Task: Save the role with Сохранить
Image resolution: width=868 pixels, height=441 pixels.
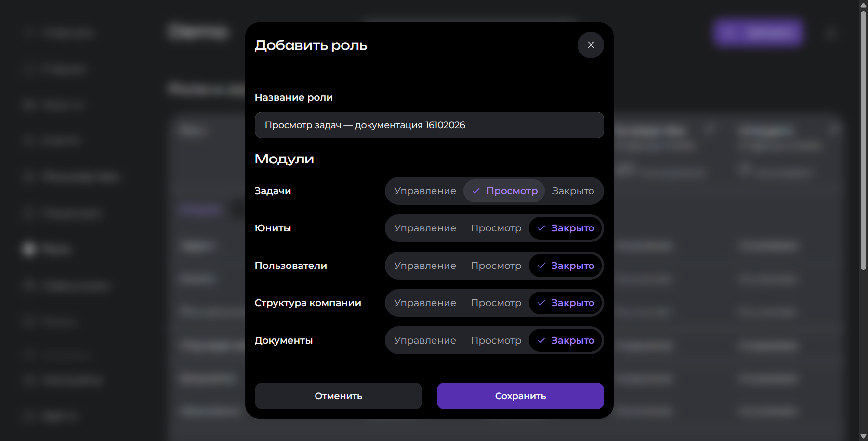Action: click(x=520, y=396)
